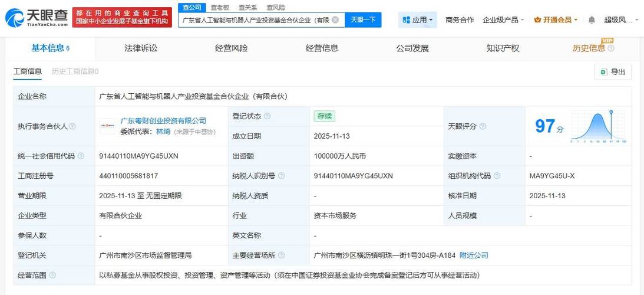Select the 工商信息 sub-tab

[28, 71]
